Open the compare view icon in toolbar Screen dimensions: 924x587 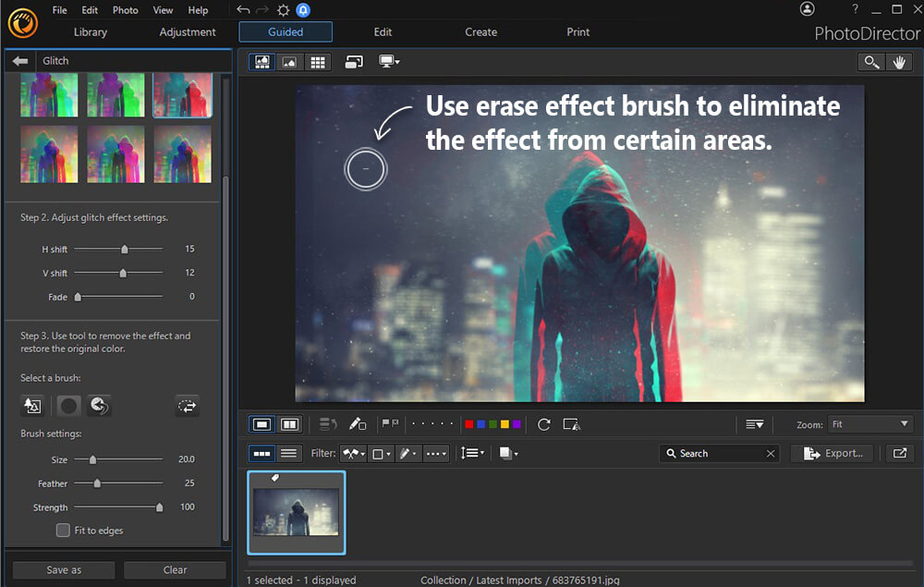pyautogui.click(x=354, y=62)
